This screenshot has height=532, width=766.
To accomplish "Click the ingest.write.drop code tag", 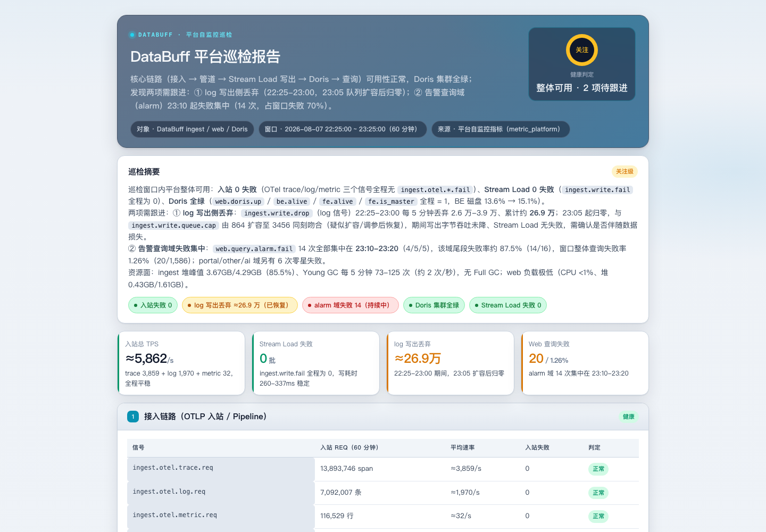I will point(277,213).
